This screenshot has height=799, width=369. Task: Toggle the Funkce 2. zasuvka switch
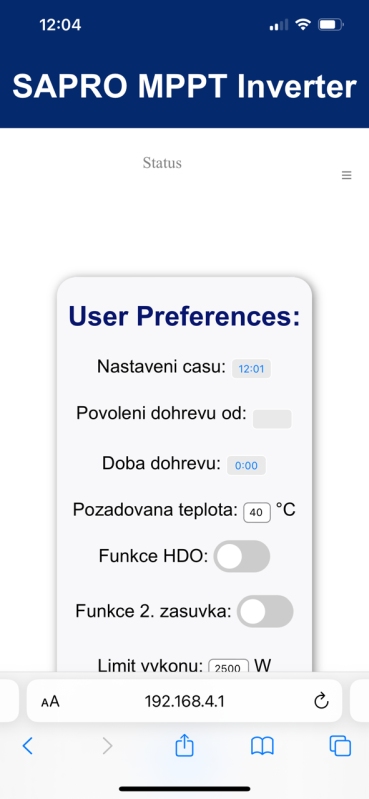(x=265, y=611)
